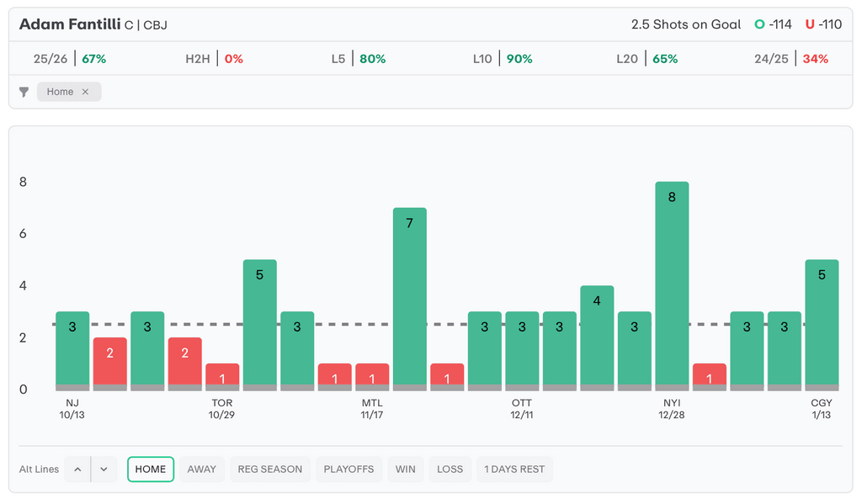Filter by WIN games
Image resolution: width=862 pixels, height=504 pixels.
coord(406,470)
